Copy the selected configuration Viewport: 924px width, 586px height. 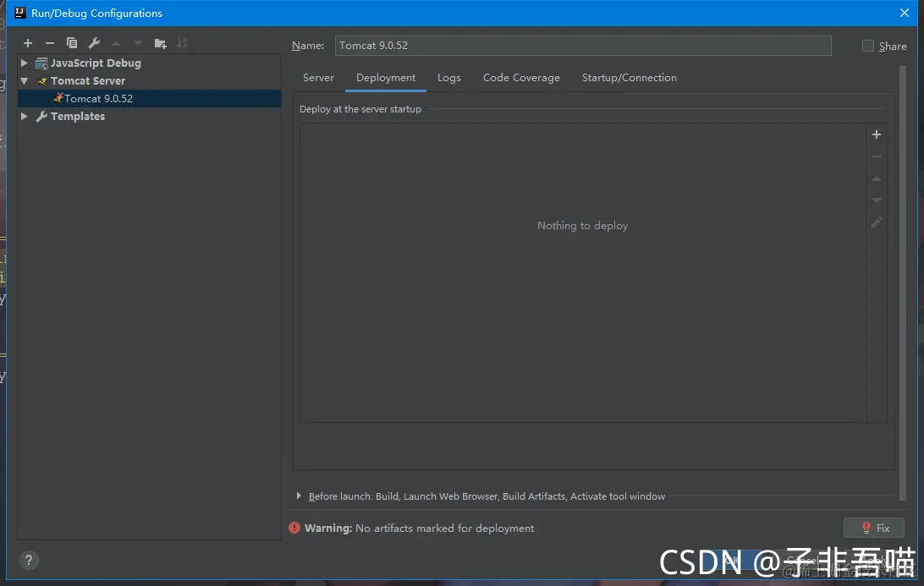pos(72,43)
